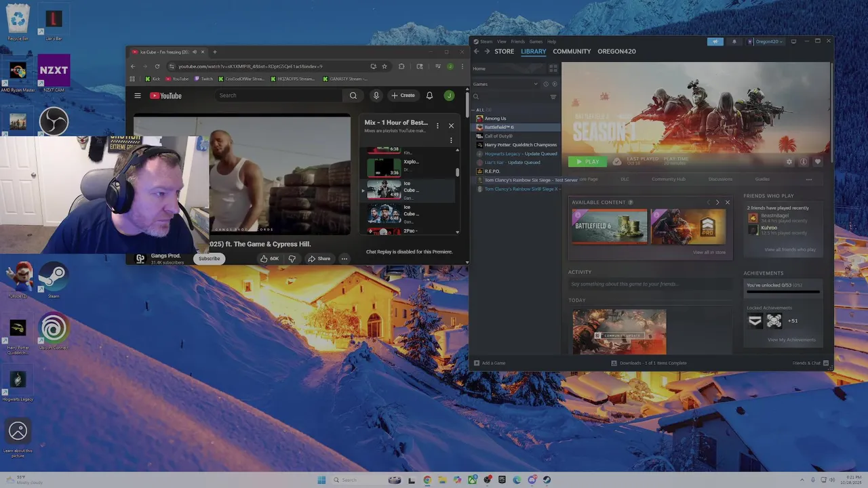Switch to Steam Big Picture mode icon
This screenshot has height=488, width=868.
pos(793,41)
